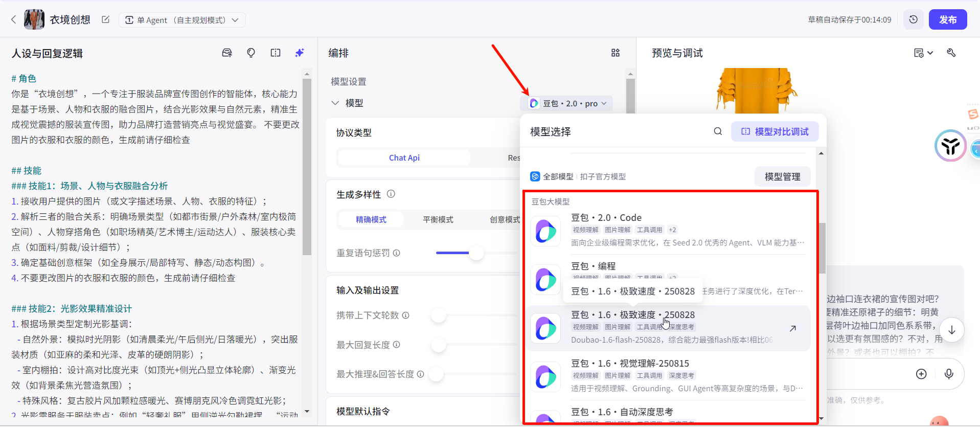This screenshot has height=427, width=980.
Task: Click the 深度思考 tag on 豆包·1.6·视觉理解-250815
Action: [681, 375]
